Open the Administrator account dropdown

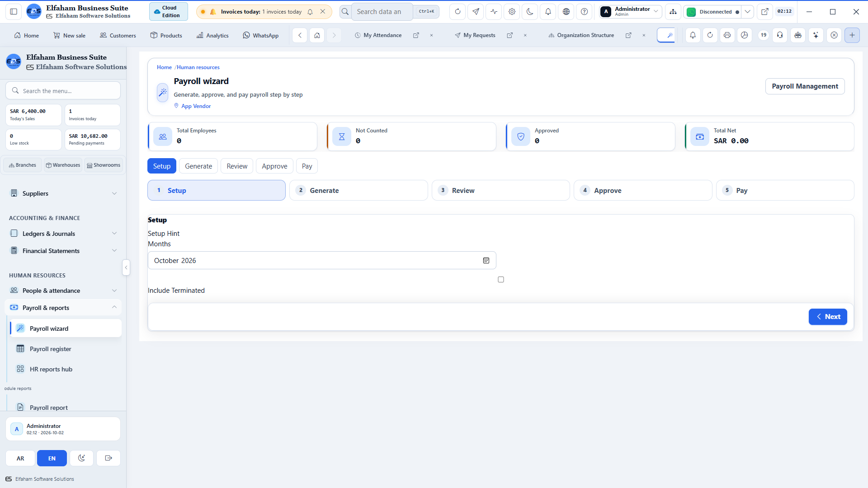coord(631,12)
